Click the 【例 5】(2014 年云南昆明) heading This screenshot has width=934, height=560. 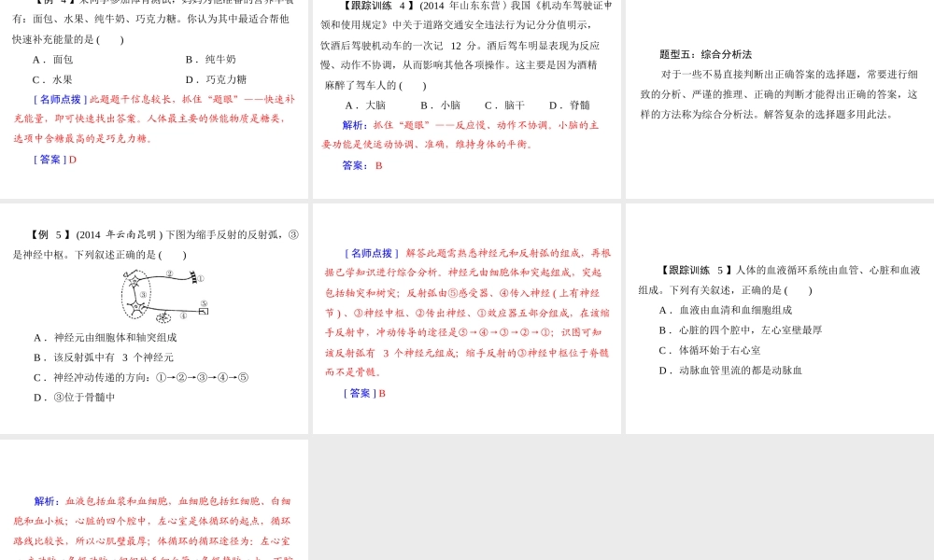(x=95, y=234)
